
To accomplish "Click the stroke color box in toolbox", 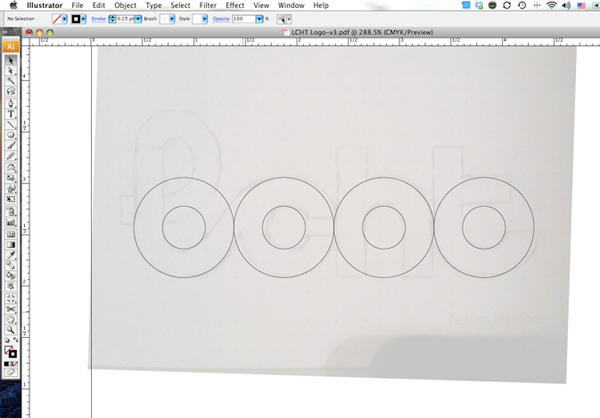I will coord(13,354).
